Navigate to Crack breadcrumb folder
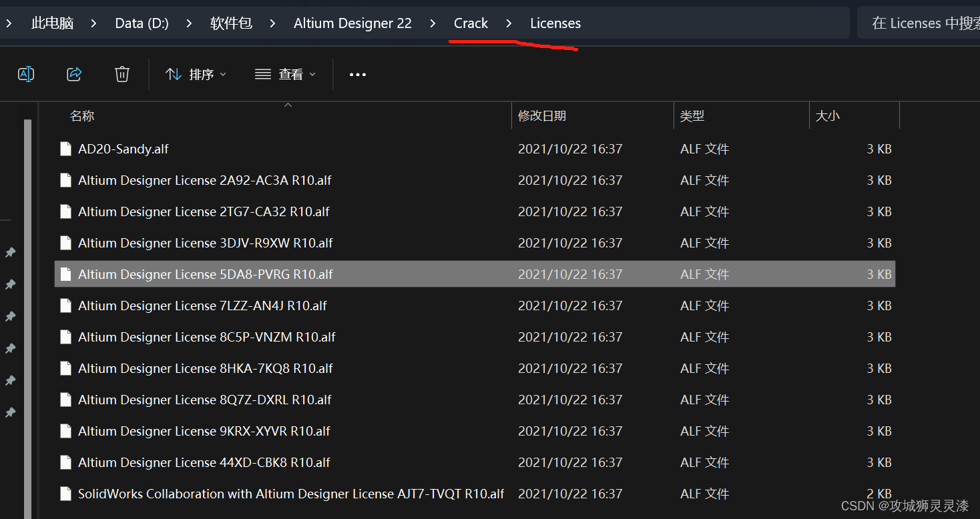The image size is (980, 519). 471,23
